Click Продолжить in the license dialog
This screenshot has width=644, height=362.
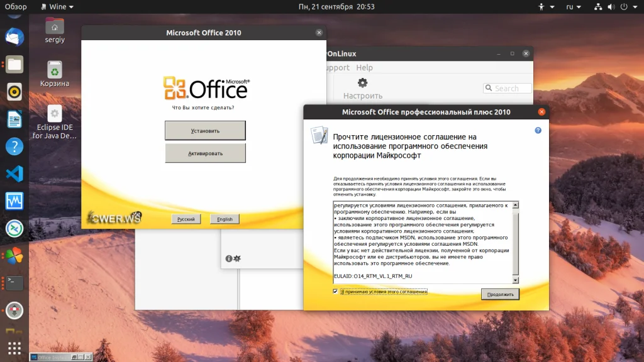pyautogui.click(x=500, y=294)
